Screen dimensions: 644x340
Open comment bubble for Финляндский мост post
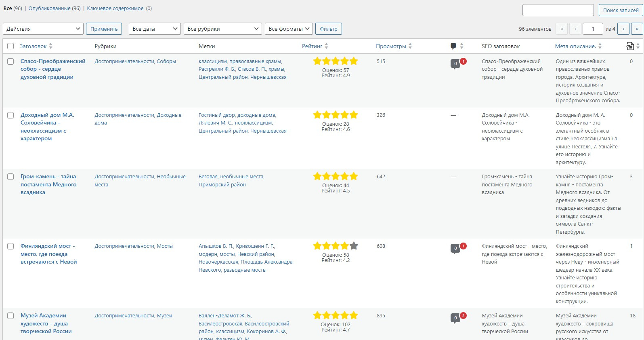tap(455, 248)
